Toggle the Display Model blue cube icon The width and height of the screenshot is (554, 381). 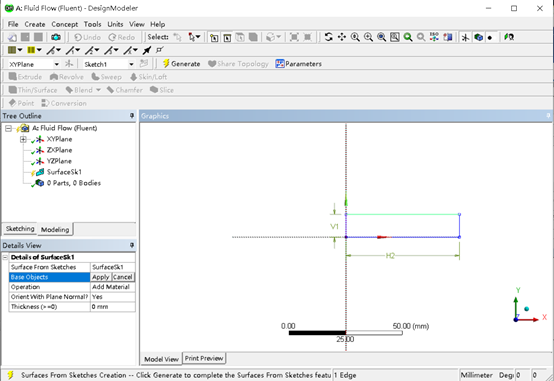click(478, 37)
